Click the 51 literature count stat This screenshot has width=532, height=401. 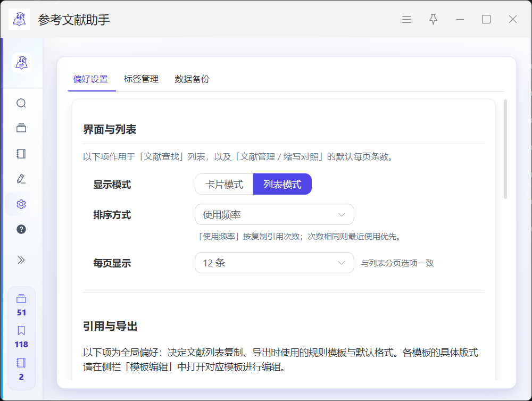pyautogui.click(x=21, y=306)
